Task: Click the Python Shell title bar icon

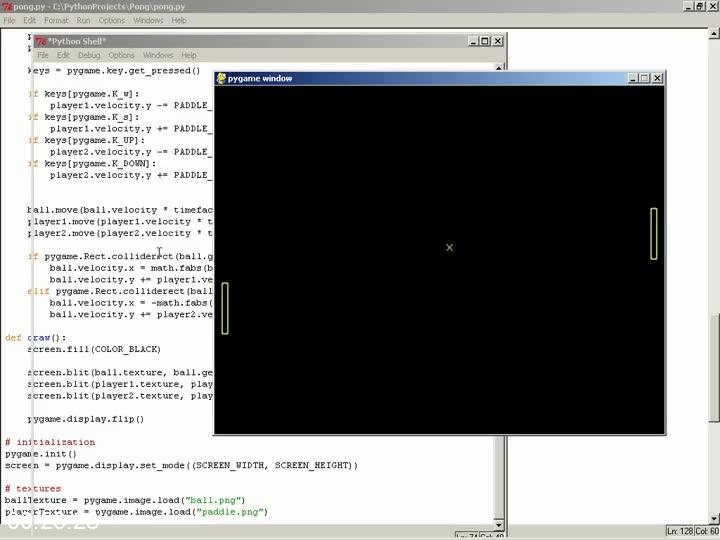Action: [41, 41]
